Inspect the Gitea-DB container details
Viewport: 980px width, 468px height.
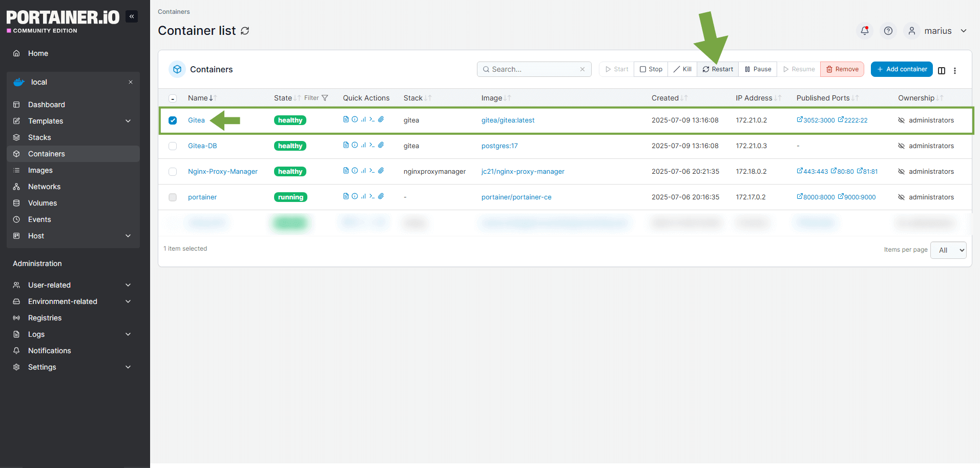click(355, 145)
